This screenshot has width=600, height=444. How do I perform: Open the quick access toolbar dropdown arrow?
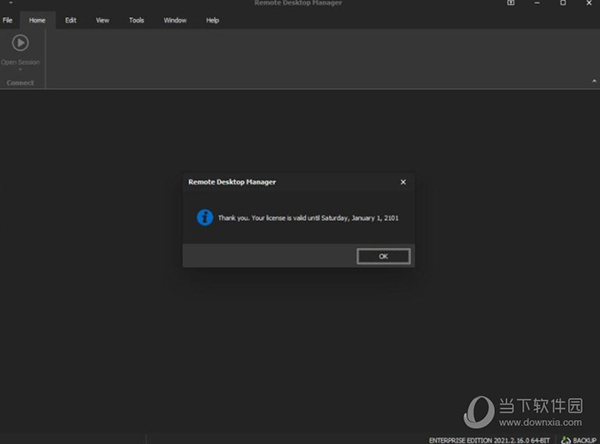[x=11, y=3]
